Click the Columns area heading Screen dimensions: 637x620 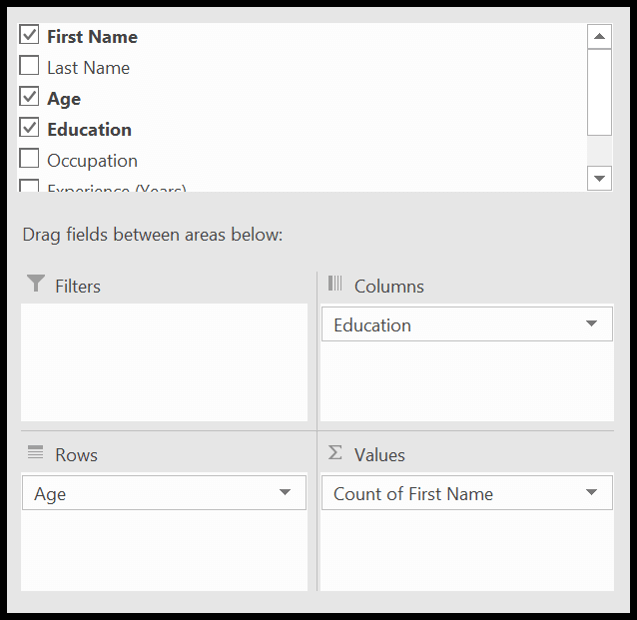389,286
